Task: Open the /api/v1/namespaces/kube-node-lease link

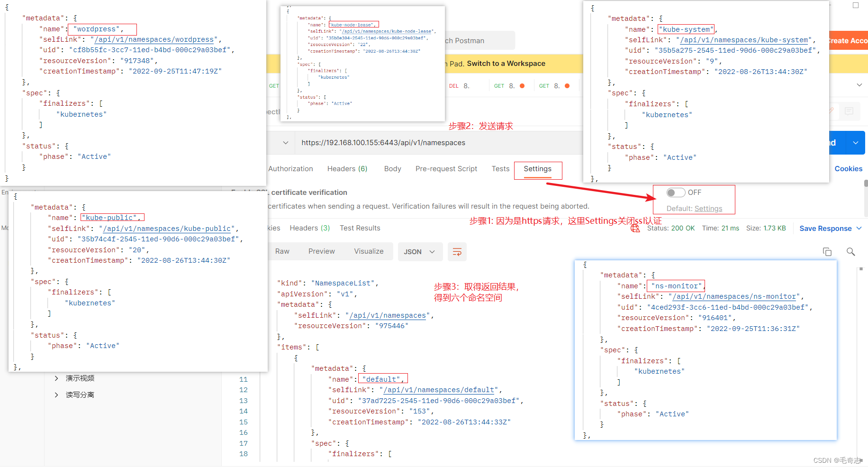Action: pos(387,31)
